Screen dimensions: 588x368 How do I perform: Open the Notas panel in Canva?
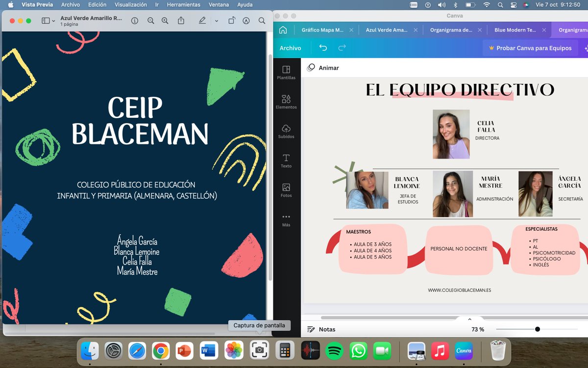click(321, 329)
